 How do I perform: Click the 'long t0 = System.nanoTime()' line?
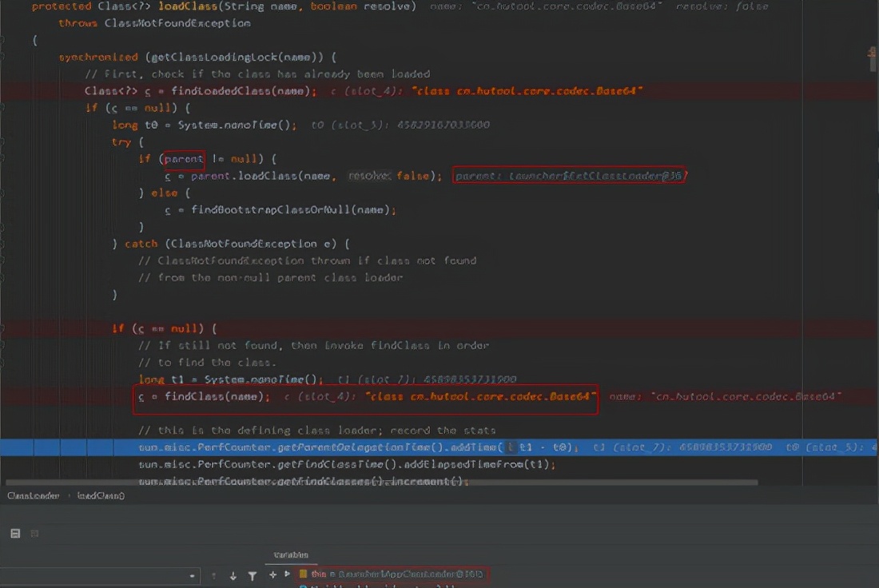pos(204,125)
